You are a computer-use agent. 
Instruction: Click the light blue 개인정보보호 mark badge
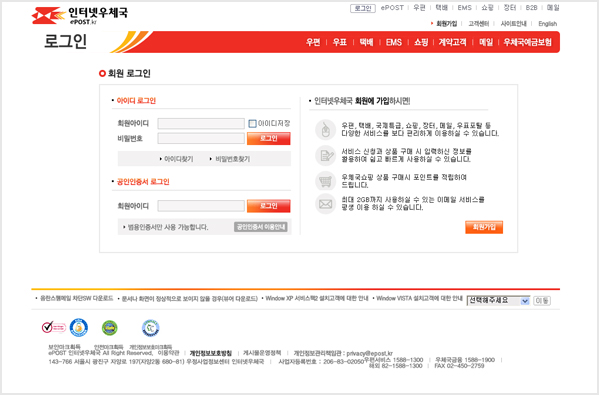coord(151,328)
